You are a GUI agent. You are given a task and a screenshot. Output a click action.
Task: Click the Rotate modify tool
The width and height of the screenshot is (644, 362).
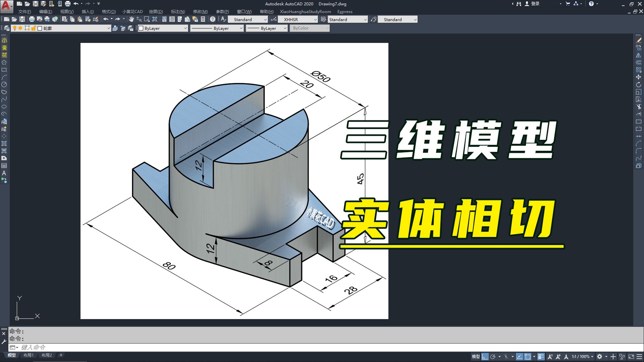pos(638,84)
